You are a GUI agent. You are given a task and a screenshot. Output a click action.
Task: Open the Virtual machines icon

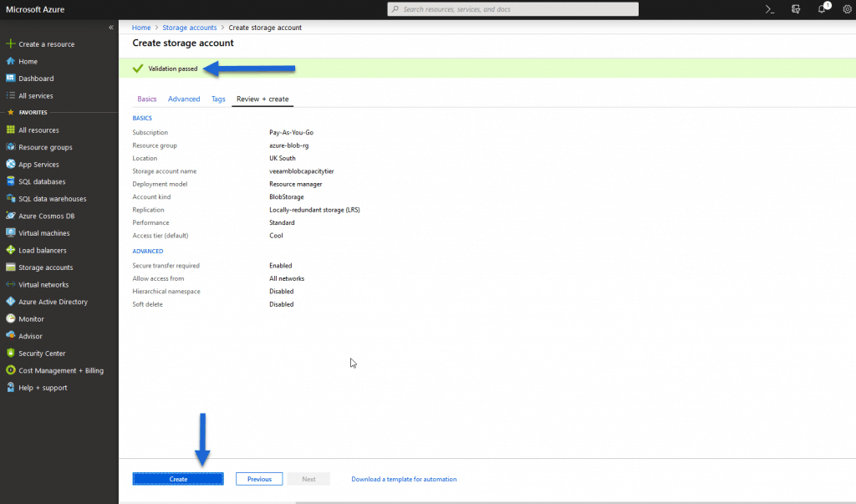[10, 232]
